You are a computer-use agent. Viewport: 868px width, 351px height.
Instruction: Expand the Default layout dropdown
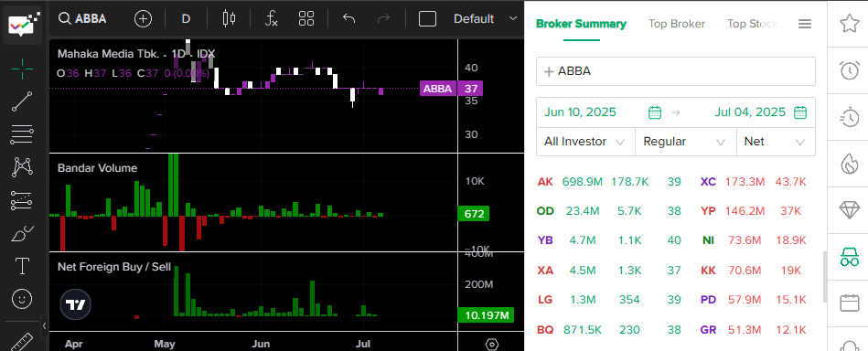pyautogui.click(x=485, y=19)
